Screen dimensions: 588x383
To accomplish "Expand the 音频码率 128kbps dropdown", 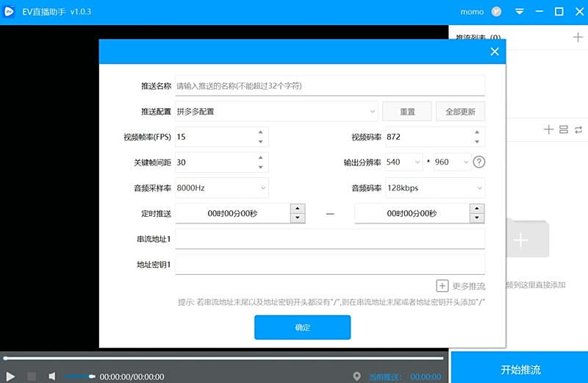I will click(435, 188).
